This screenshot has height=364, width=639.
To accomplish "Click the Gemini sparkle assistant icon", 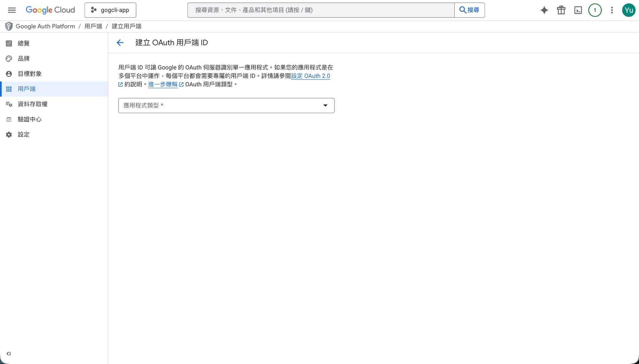I will (x=544, y=10).
